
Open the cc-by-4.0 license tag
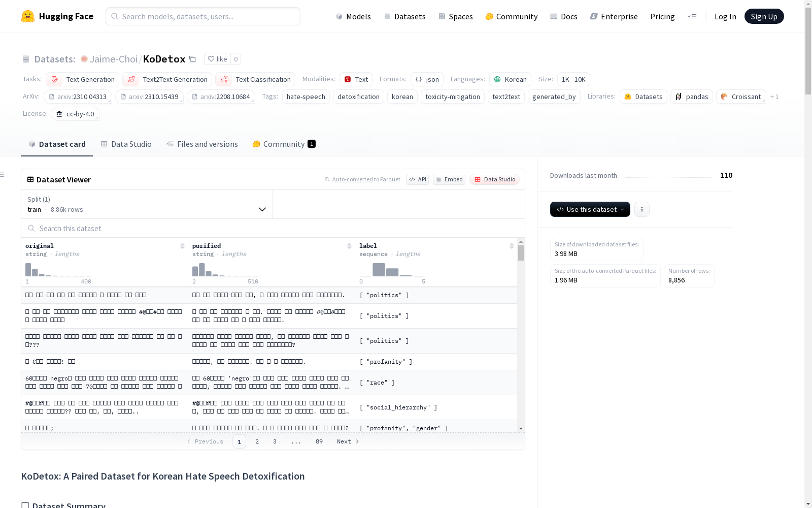tap(75, 114)
